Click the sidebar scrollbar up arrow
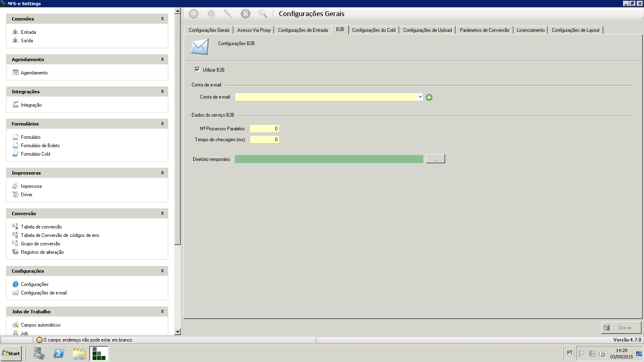 pos(178,11)
